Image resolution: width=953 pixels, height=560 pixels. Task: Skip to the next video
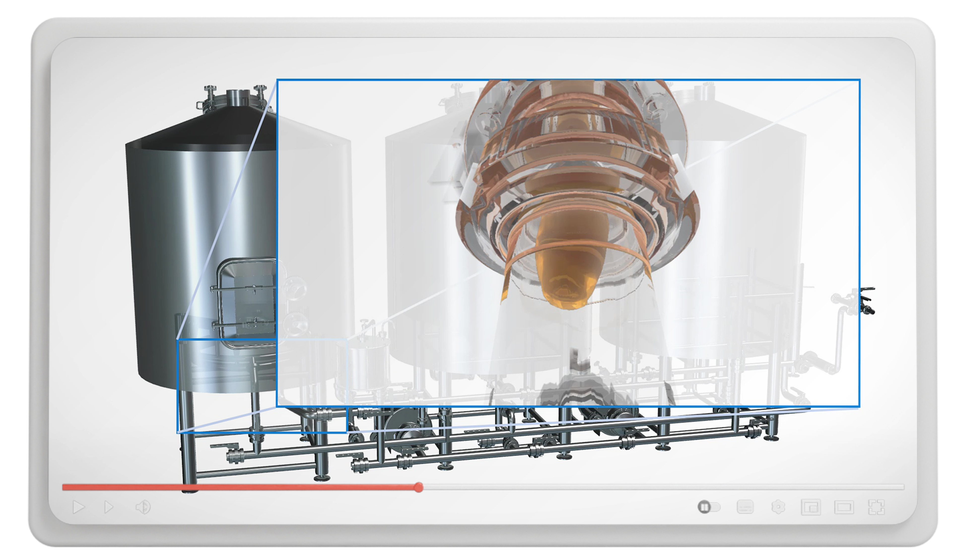coord(108,507)
